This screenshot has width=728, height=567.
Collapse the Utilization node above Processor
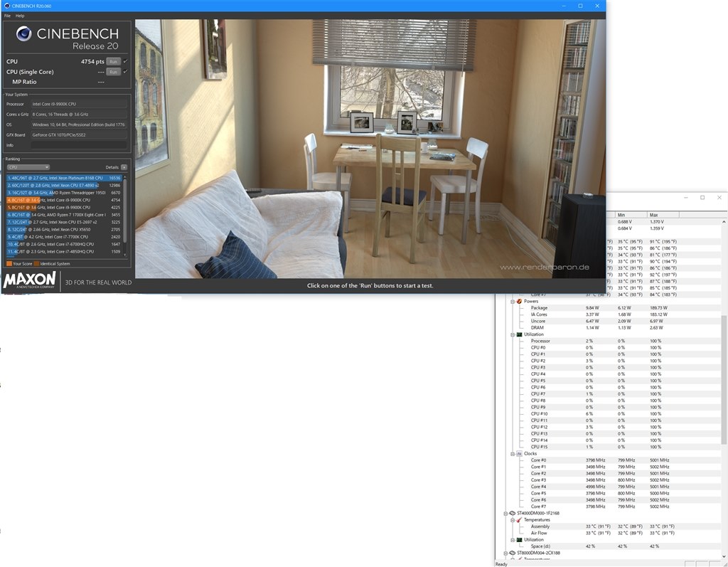pos(513,334)
